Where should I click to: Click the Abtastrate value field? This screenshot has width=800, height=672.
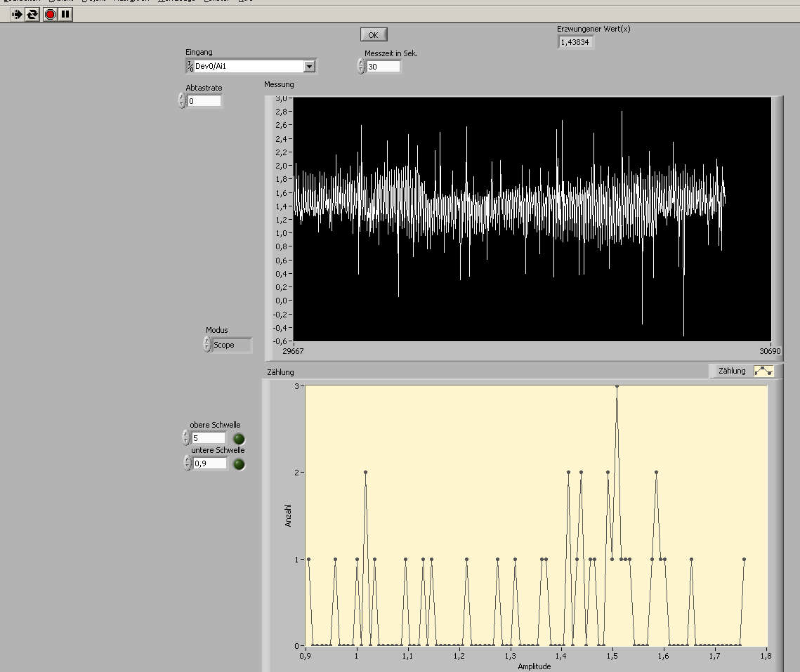pyautogui.click(x=204, y=101)
